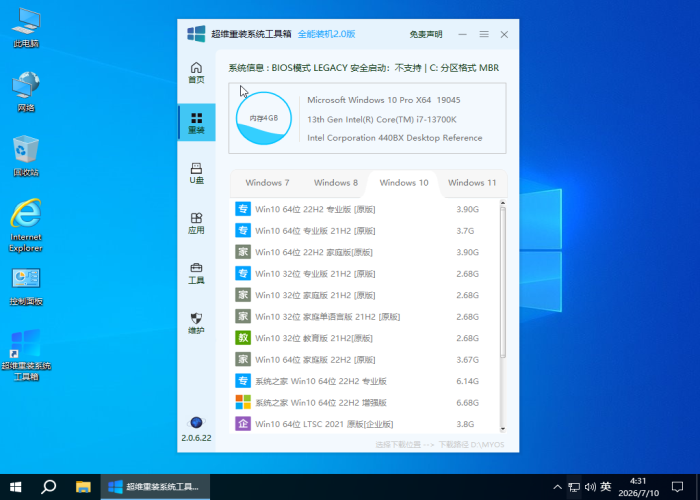Open the 工具 toolbox sidebar section
Screen dimensions: 700x500
pos(196,273)
